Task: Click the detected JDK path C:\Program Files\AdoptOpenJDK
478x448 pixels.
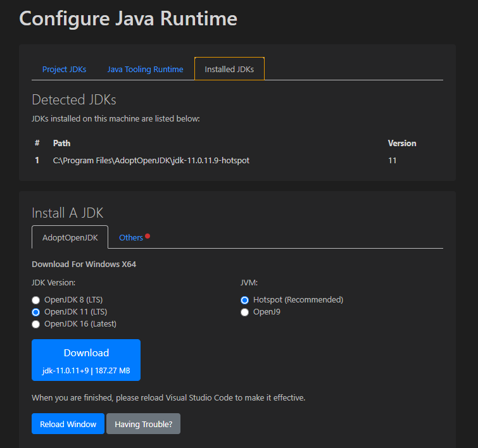Action: tap(151, 160)
